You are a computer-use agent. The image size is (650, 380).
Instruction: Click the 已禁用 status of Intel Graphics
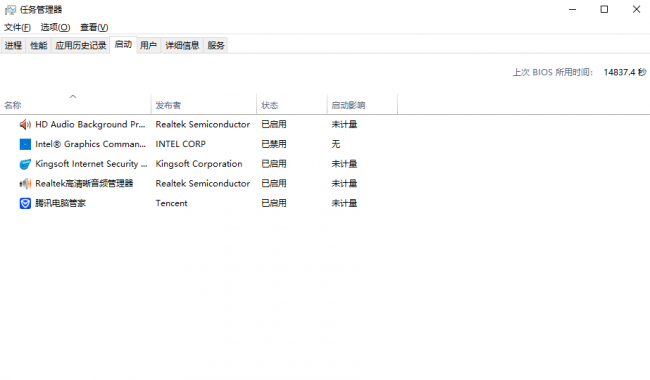point(274,144)
